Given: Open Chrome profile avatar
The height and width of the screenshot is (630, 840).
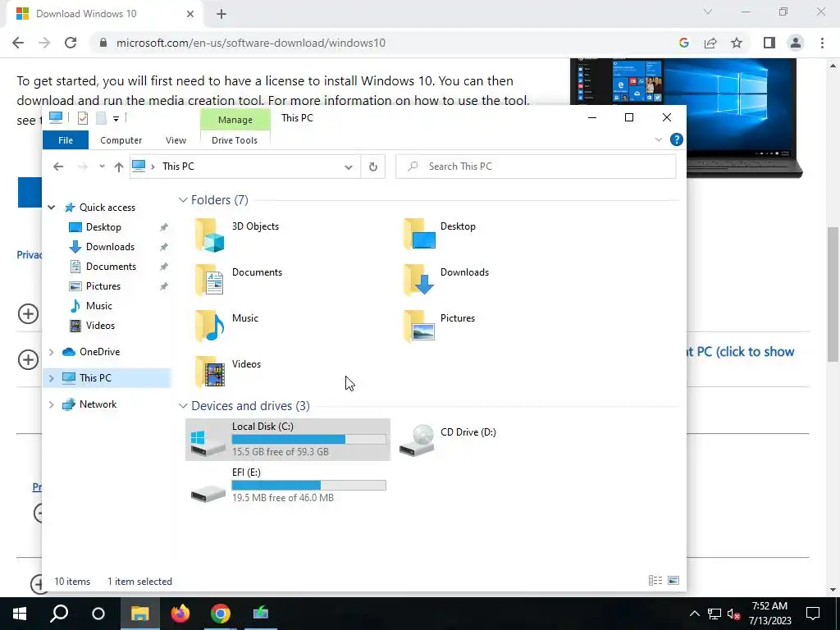Looking at the screenshot, I should 796,43.
